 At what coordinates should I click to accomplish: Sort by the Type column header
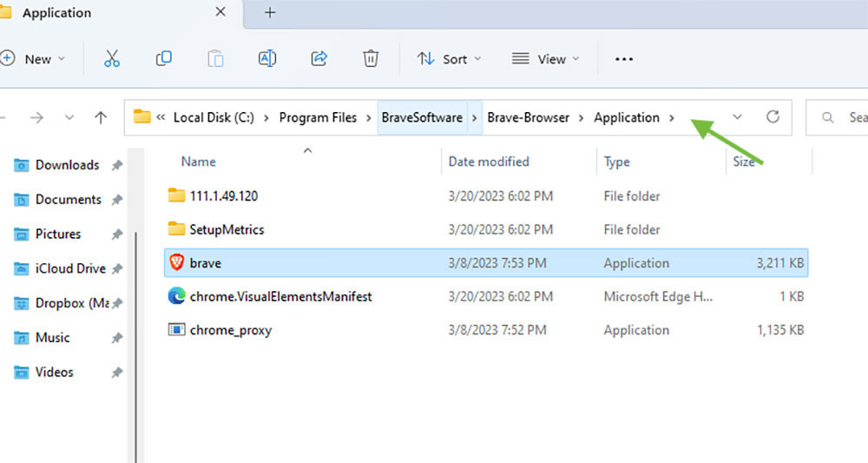[616, 162]
